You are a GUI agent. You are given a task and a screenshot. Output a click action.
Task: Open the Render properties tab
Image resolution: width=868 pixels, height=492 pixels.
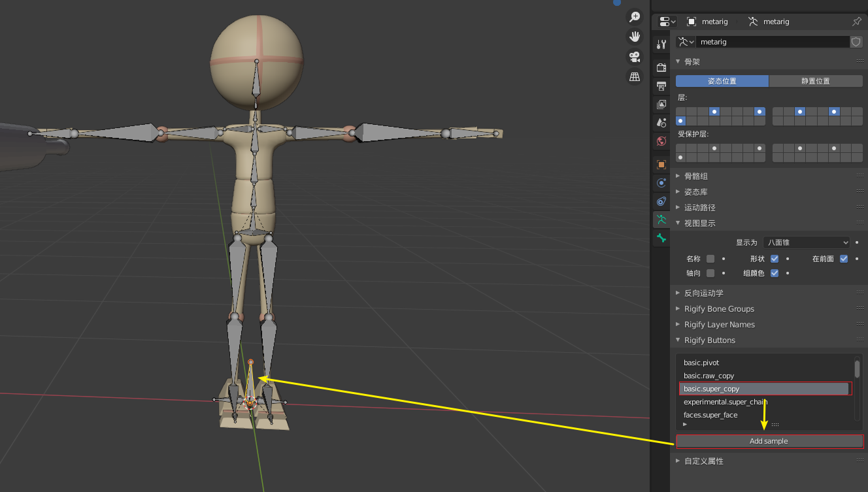click(x=661, y=67)
